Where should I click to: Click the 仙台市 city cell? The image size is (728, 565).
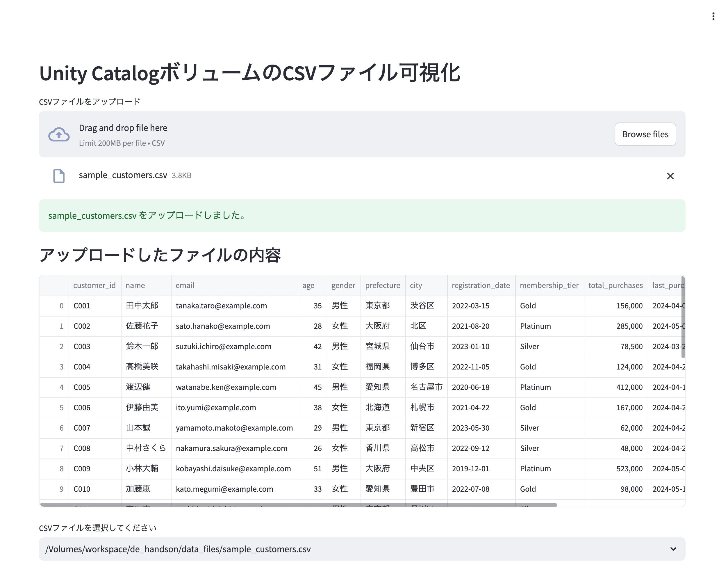[426, 346]
